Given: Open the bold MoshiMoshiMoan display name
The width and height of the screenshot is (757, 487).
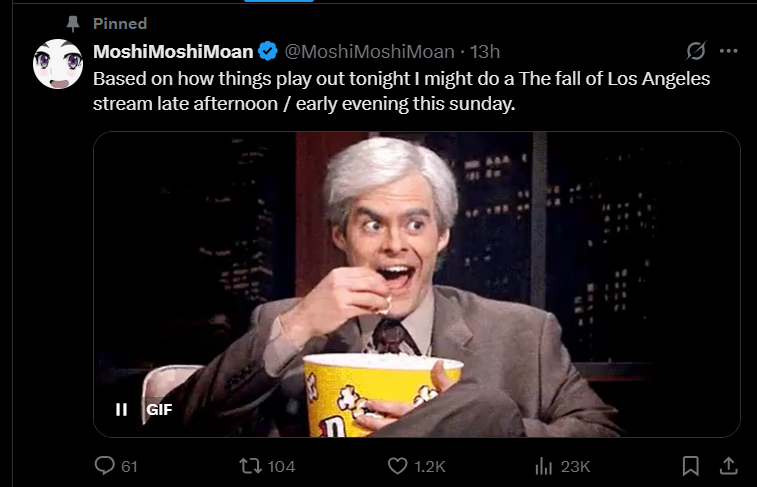Looking at the screenshot, I should (173, 51).
